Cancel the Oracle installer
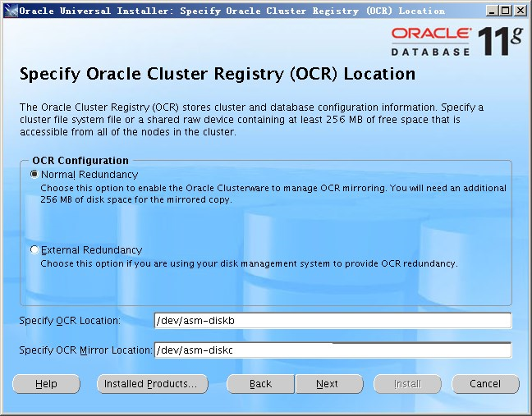The width and height of the screenshot is (532, 416). click(x=484, y=384)
